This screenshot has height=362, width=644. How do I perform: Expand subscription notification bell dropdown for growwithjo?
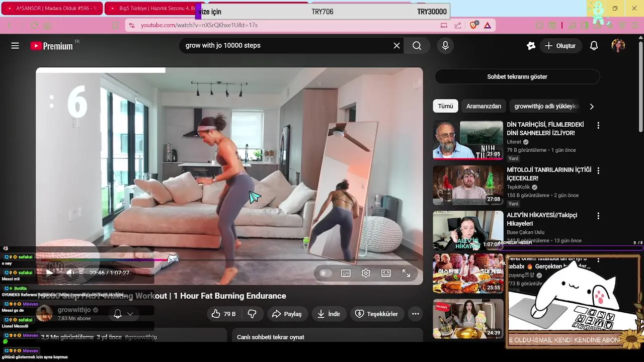tap(123, 314)
